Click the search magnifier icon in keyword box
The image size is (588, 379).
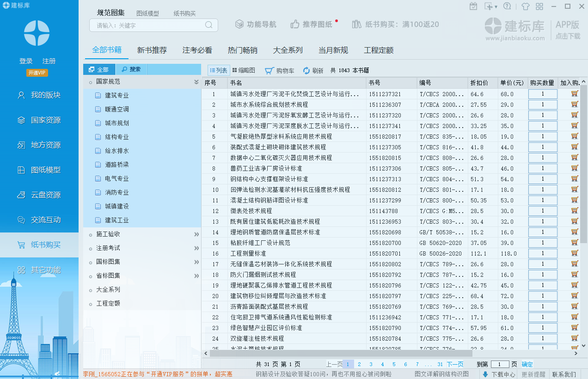coord(209,25)
